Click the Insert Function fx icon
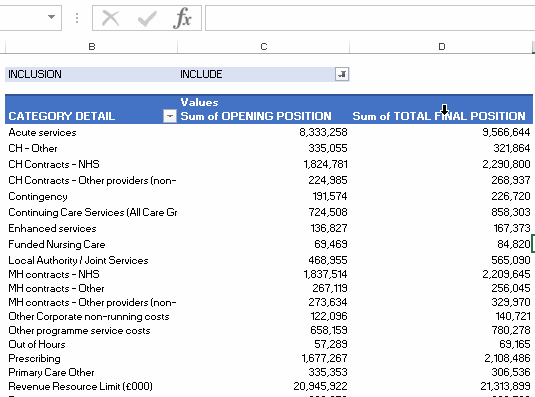The image size is (535, 397). 183,18
